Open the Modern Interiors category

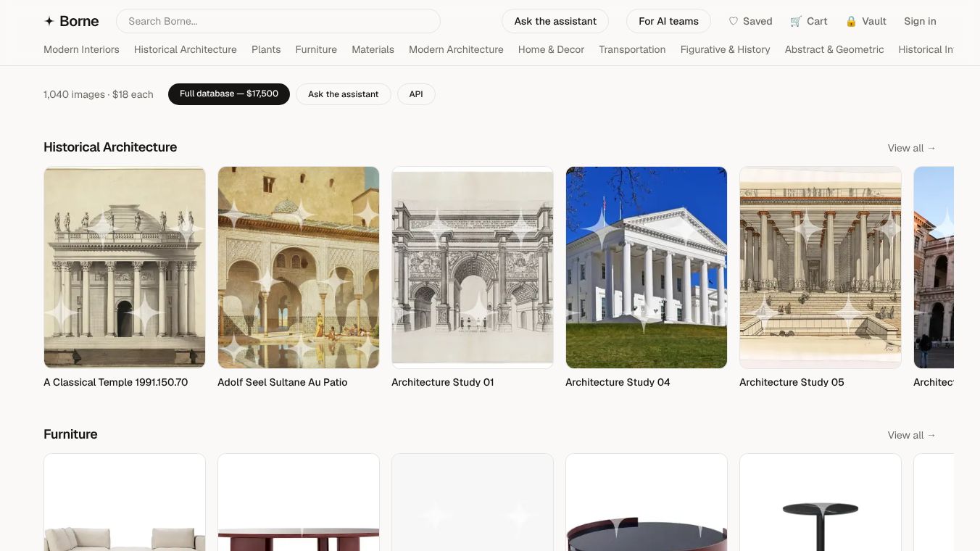[81, 49]
